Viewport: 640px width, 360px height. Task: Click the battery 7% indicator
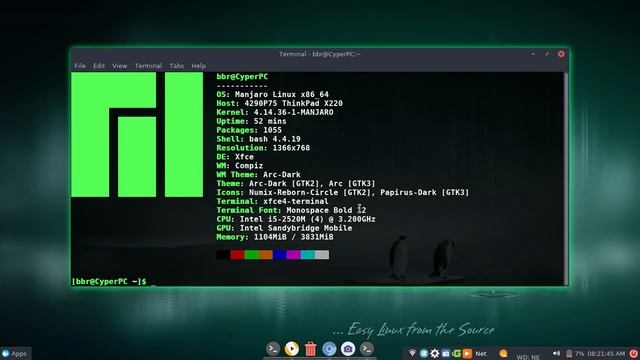click(x=576, y=353)
